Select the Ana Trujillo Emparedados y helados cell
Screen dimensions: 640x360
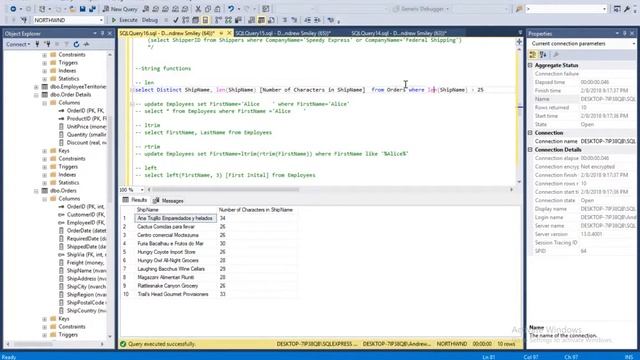[x=176, y=218]
